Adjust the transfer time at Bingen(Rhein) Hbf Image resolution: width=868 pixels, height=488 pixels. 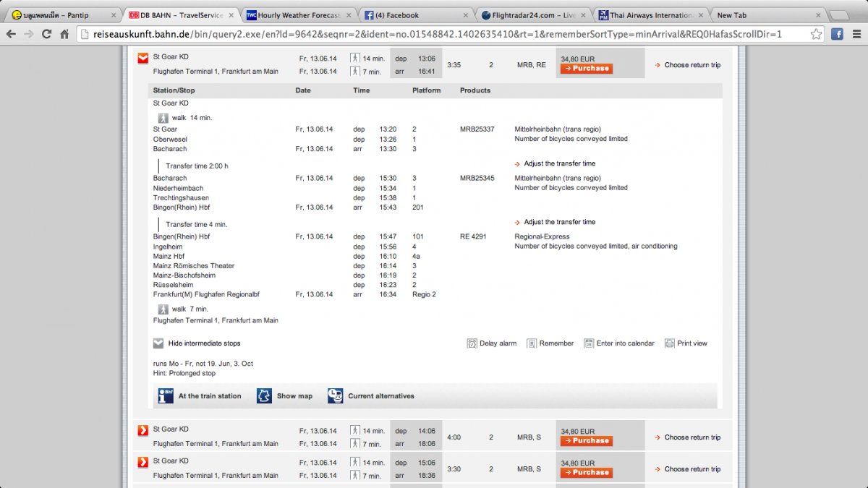click(559, 222)
